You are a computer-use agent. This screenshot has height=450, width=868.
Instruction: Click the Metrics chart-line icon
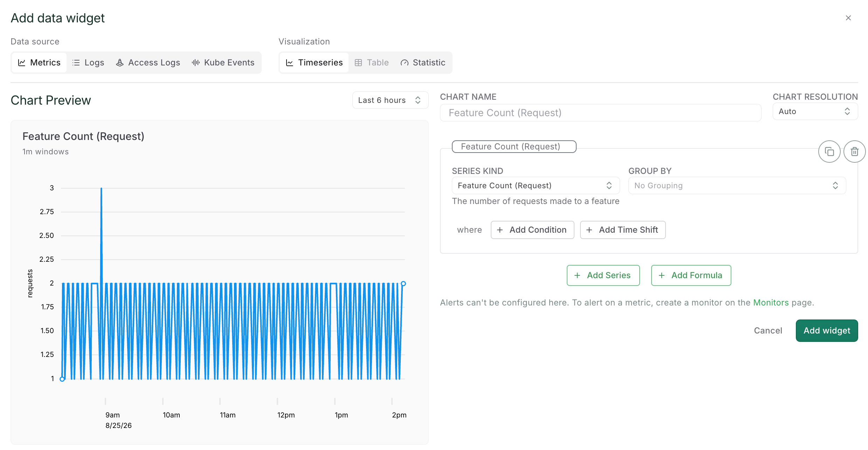coord(22,63)
